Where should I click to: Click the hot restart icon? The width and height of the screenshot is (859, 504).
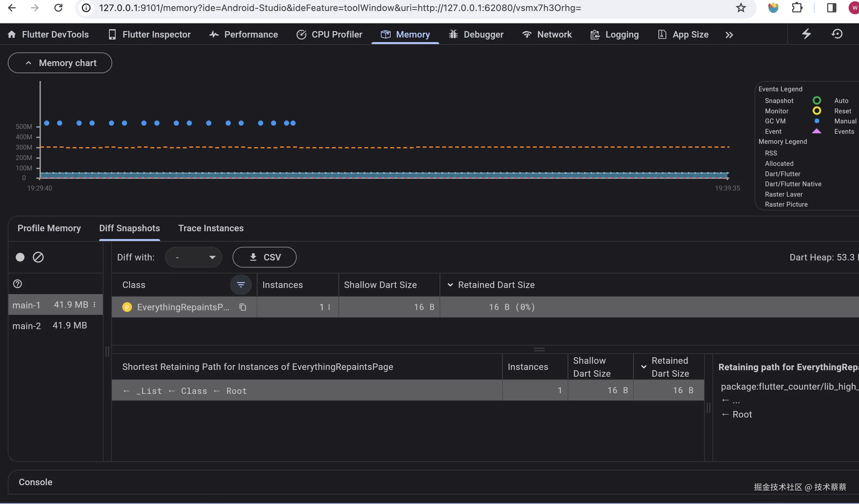(x=837, y=34)
